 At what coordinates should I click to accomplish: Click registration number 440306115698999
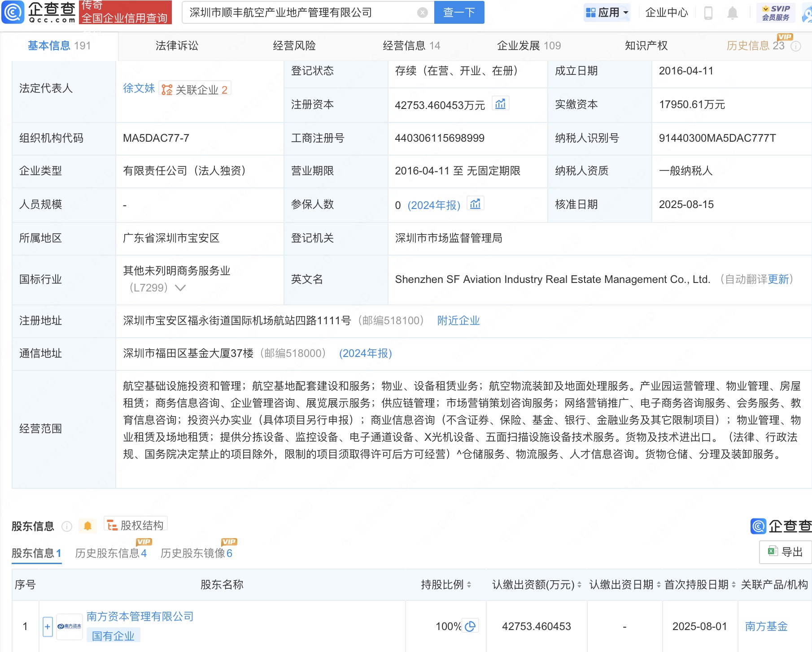coord(440,138)
